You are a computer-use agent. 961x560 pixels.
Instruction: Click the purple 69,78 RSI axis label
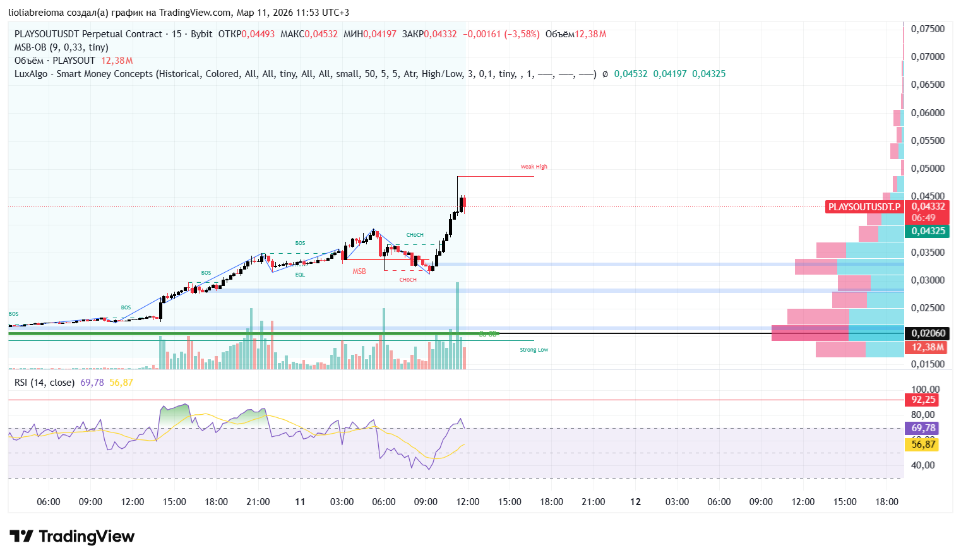pyautogui.click(x=922, y=428)
